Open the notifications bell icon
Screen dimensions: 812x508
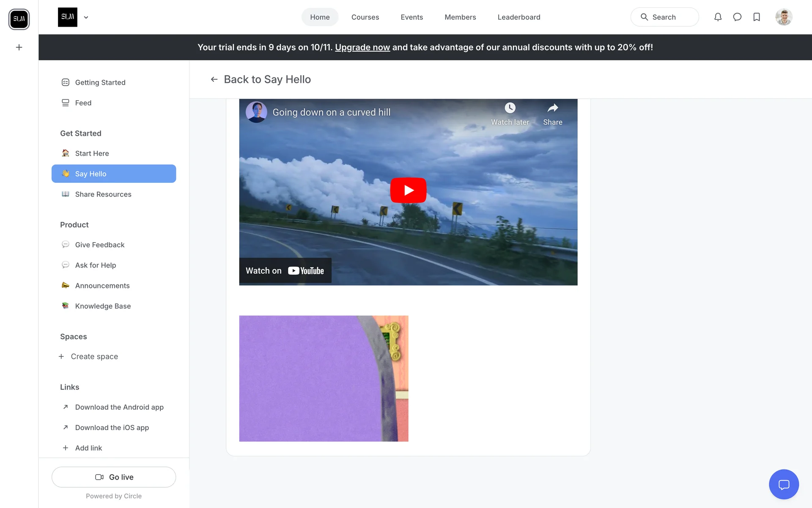point(718,17)
